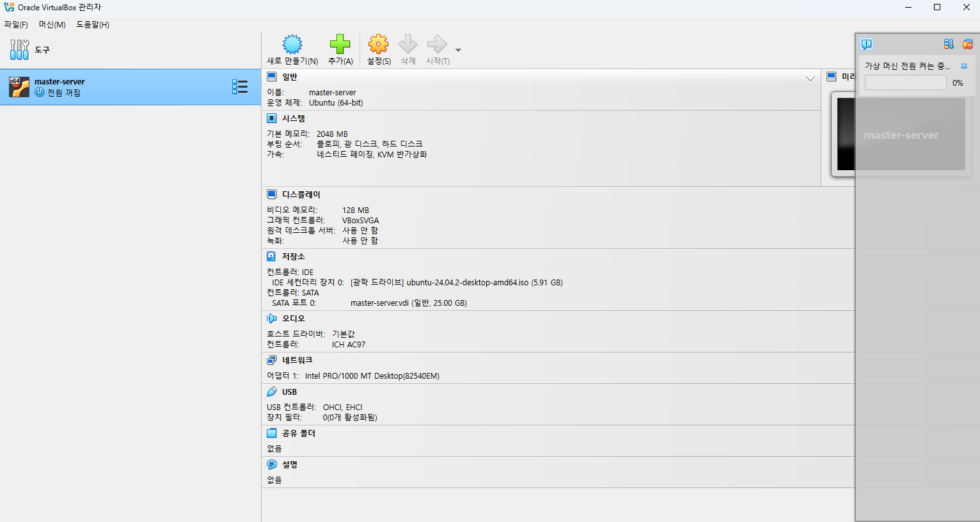The width and height of the screenshot is (980, 522).
Task: Click the USB controller value OHCI, EHCI
Action: (343, 407)
